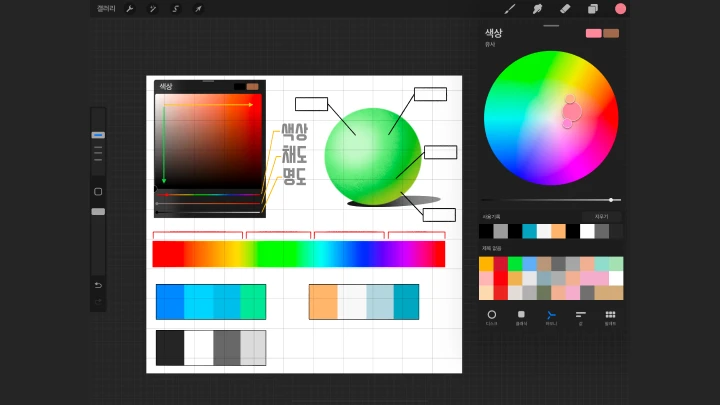Click the 지우기 clear history button
Screen dimensions: 720x405
point(601,216)
